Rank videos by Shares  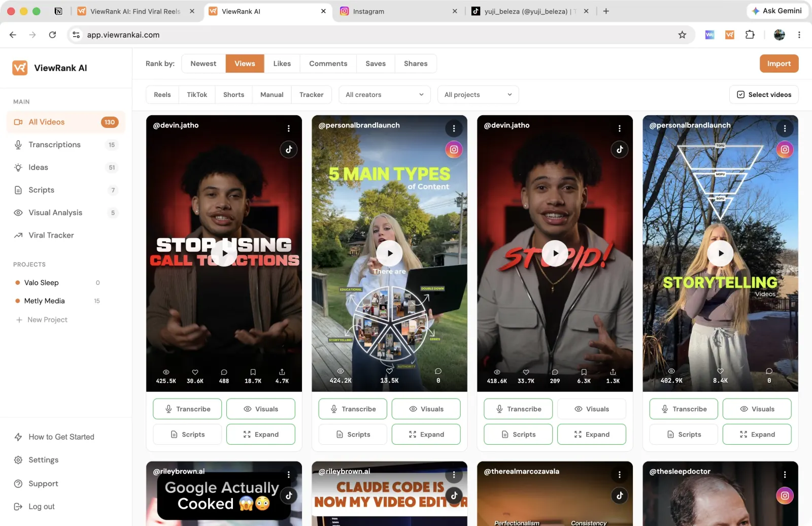pos(416,63)
